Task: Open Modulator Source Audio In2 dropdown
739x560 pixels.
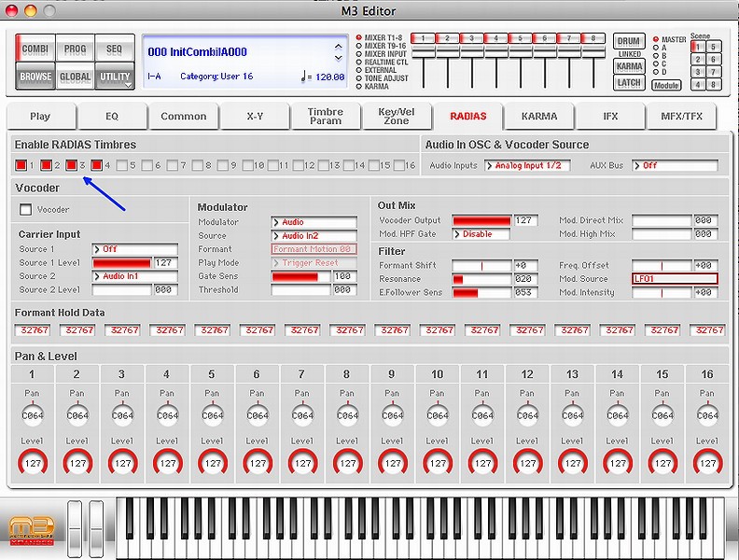Action: point(314,236)
